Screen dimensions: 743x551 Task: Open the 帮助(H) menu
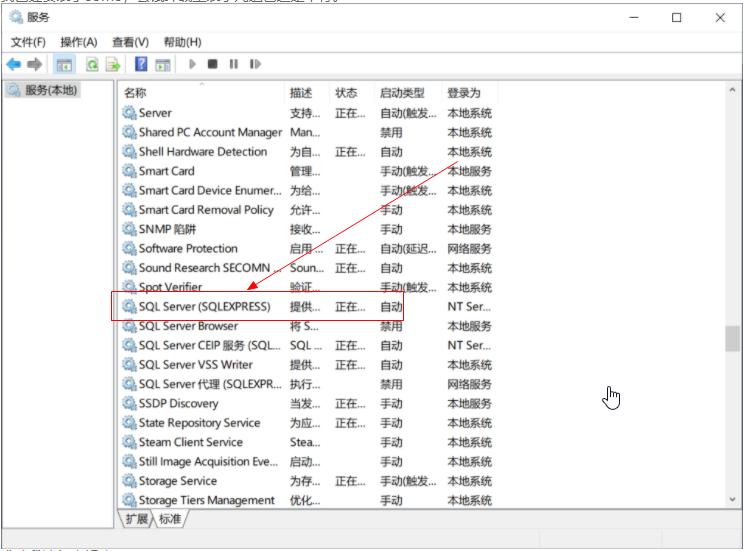click(182, 42)
